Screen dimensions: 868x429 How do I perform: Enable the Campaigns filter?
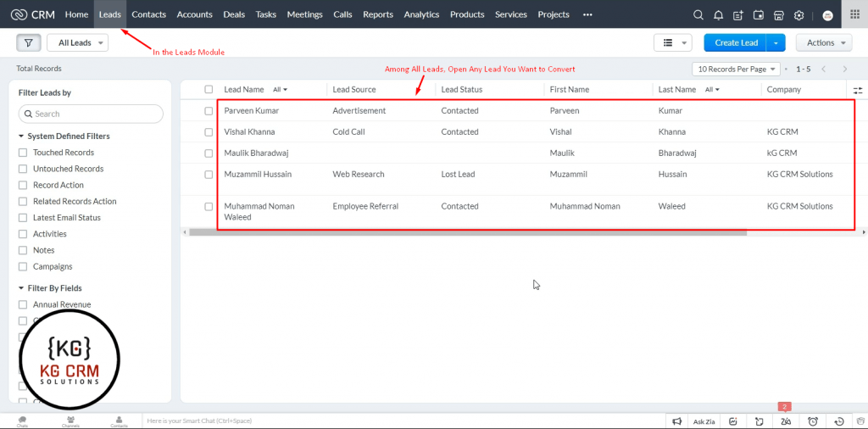click(x=23, y=266)
